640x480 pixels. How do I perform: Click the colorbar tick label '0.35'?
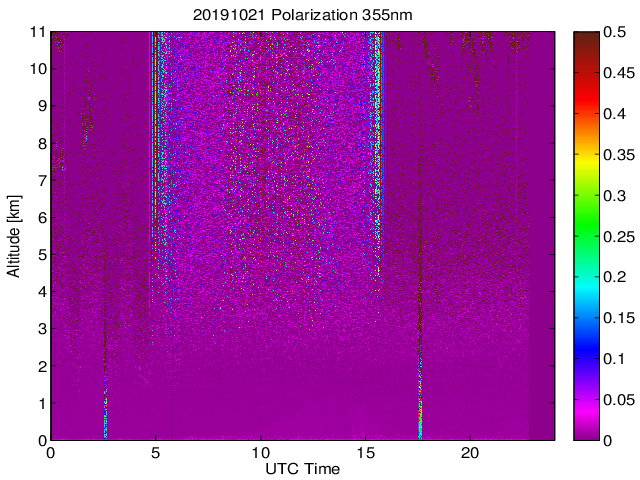(x=619, y=155)
